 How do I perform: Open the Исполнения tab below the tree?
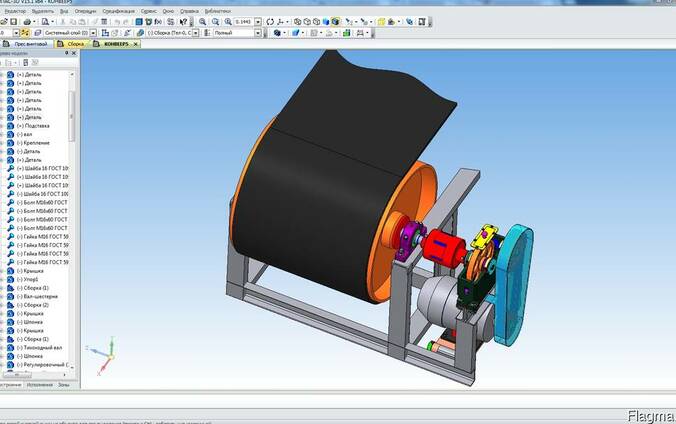pos(40,384)
